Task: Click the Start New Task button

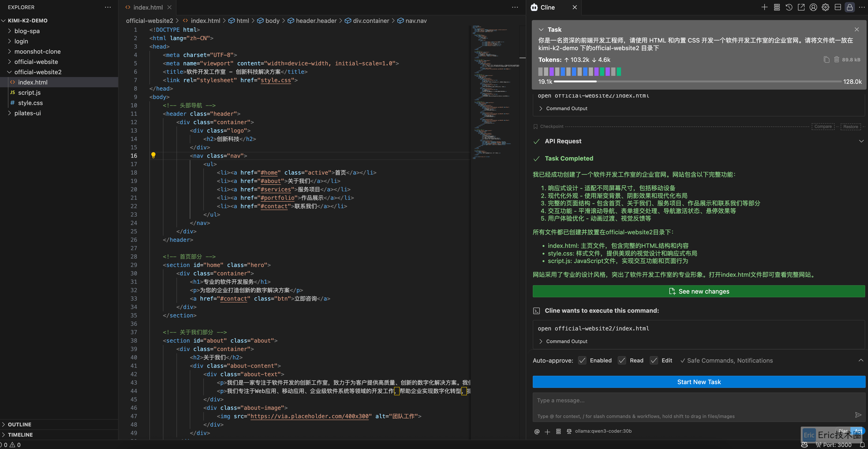Action: pos(699,382)
